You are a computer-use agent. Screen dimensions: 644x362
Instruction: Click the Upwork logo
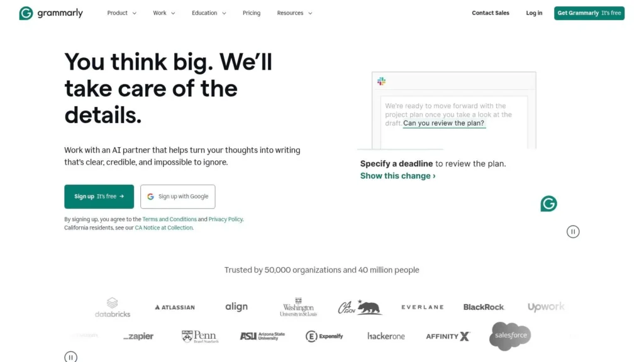click(x=545, y=307)
